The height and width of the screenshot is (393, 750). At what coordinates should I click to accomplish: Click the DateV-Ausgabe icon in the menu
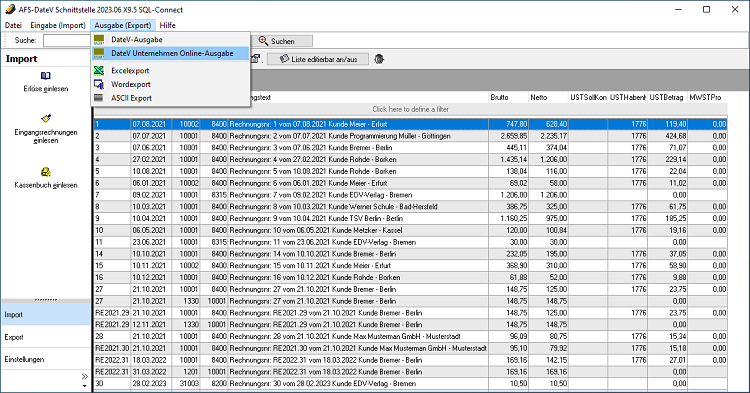(99, 40)
